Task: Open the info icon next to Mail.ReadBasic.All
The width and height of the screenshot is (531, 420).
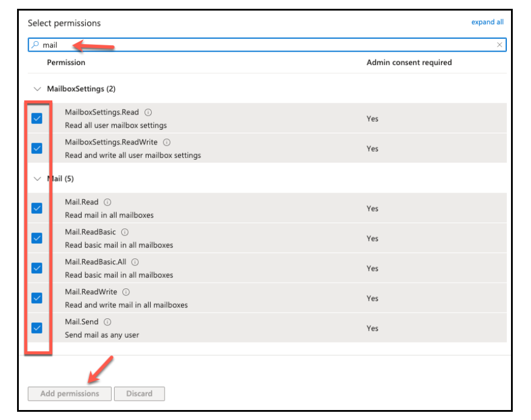Action: click(x=135, y=262)
